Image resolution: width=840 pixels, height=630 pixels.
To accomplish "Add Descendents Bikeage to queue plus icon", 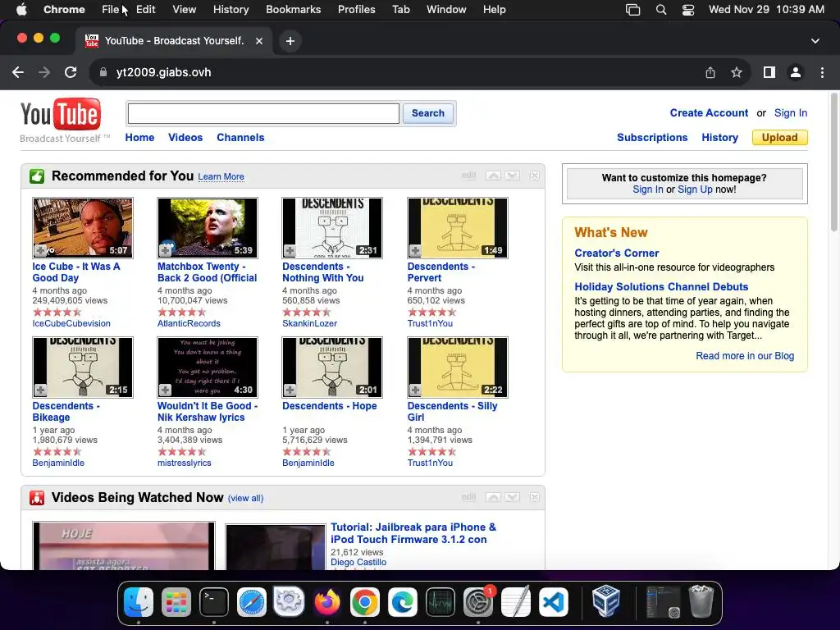I will coord(41,390).
